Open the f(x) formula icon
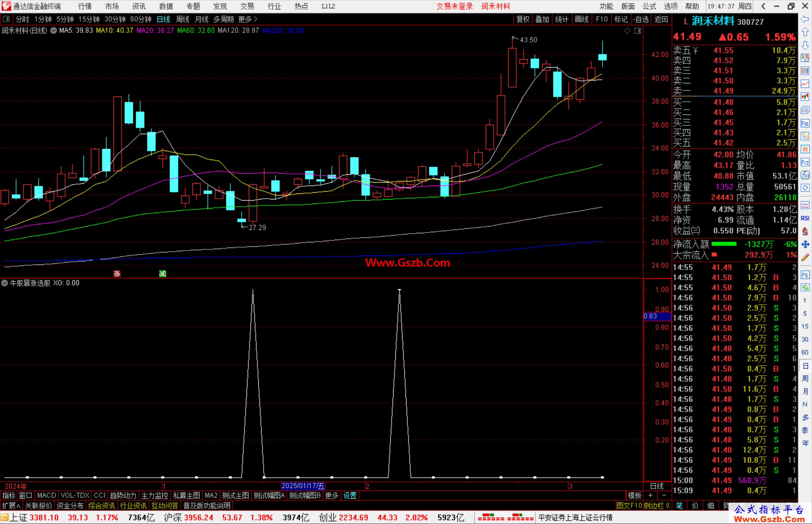The height and width of the screenshot is (524, 812). click(805, 175)
